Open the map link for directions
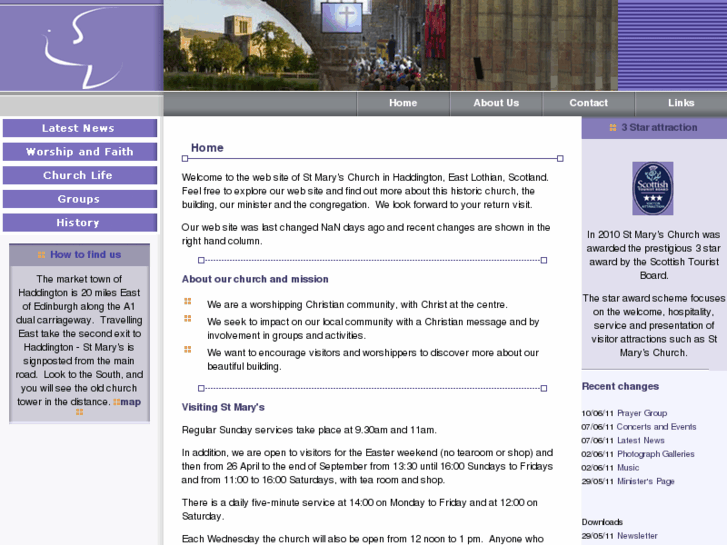The height and width of the screenshot is (545, 727). [x=131, y=402]
